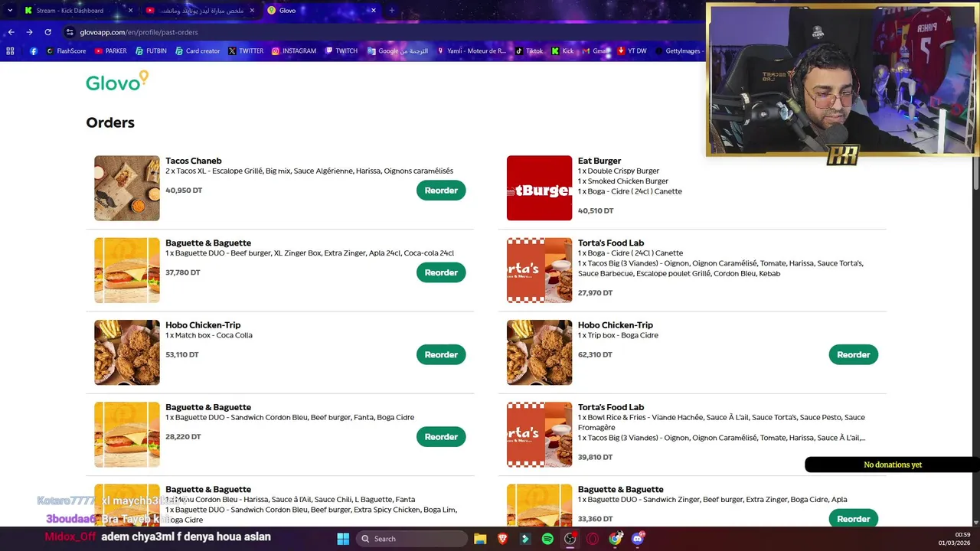This screenshot has height=551, width=980.
Task: Go forward in browser history
Action: coord(29,32)
